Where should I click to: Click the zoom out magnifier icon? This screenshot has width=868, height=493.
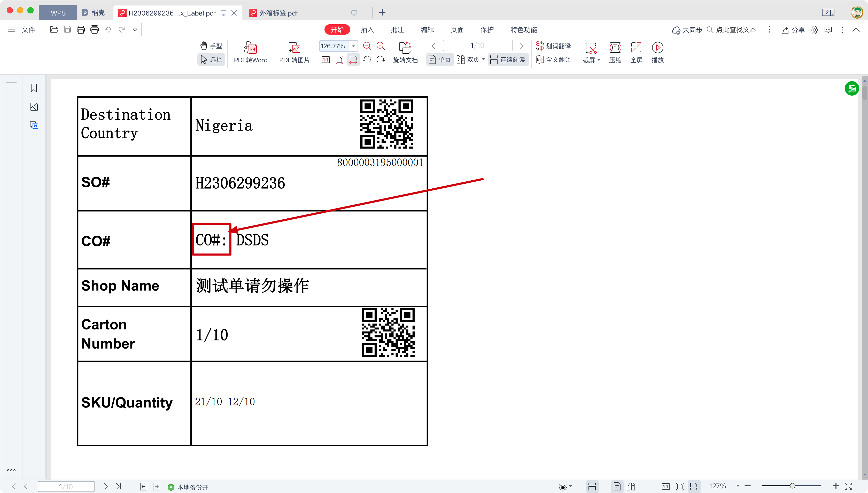coord(367,46)
